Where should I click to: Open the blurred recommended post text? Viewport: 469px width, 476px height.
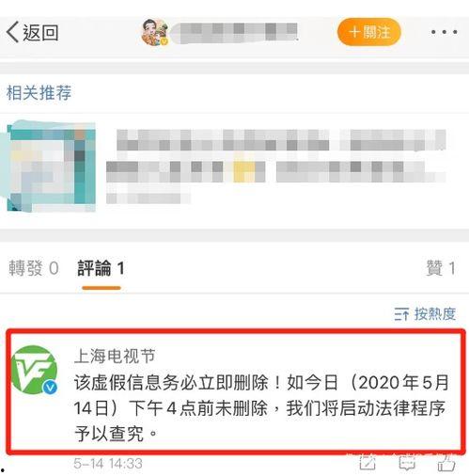click(x=275, y=167)
